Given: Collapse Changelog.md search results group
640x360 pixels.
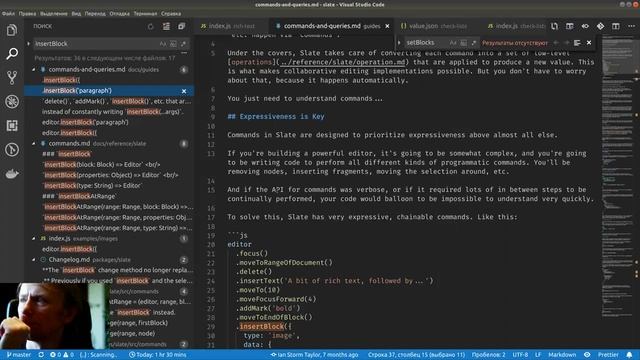Looking at the screenshot, I should (34, 260).
